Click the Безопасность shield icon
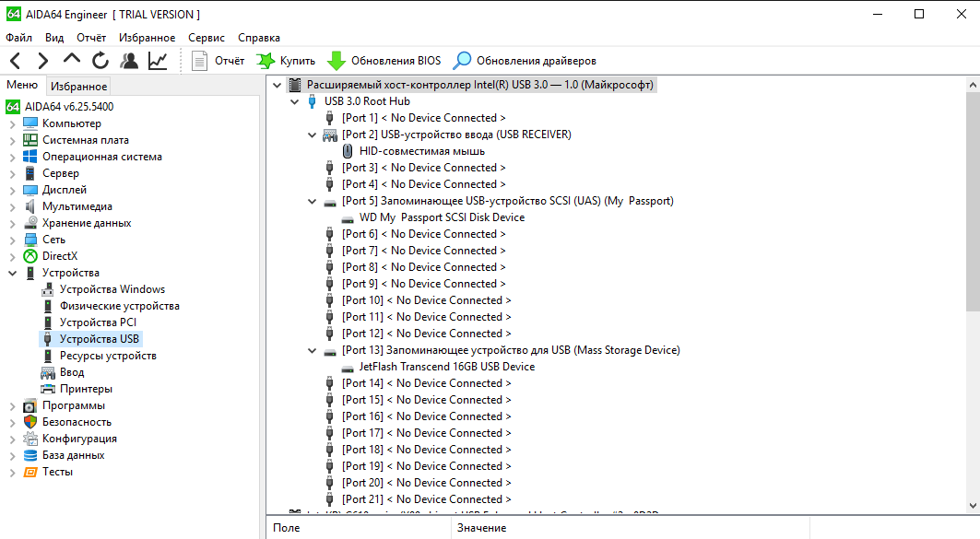 click(30, 422)
